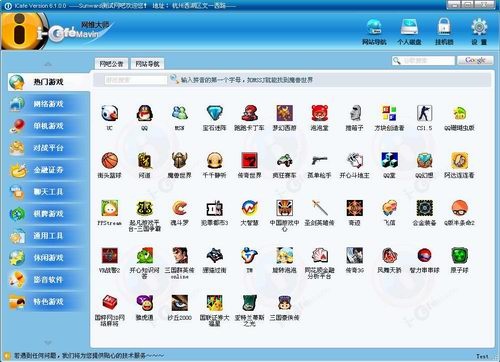Screen dimensions: 500x362
Task: Open the 通用工具 category
Action: [49, 236]
